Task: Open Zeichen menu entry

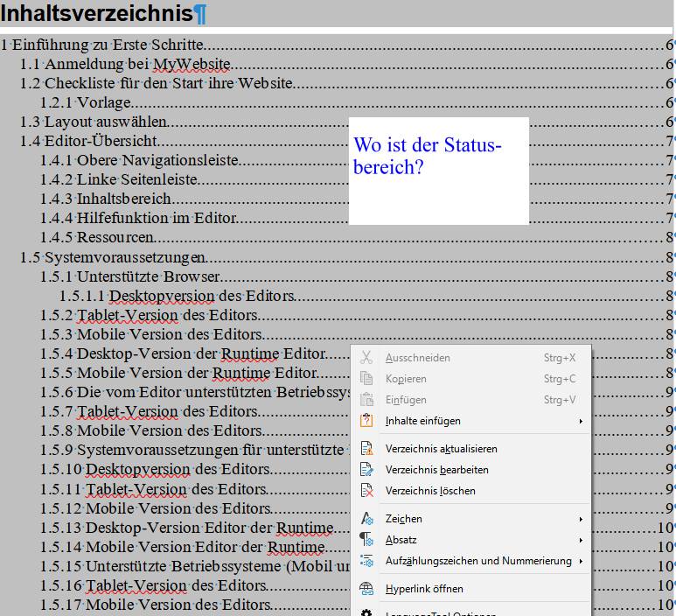Action: point(470,519)
